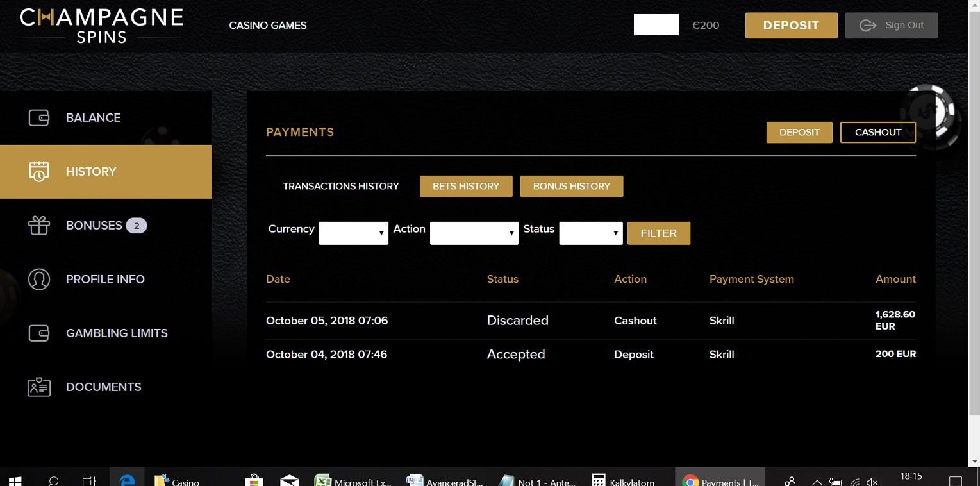Click the Sign Out arrow icon
The image size is (980, 486).
(868, 26)
